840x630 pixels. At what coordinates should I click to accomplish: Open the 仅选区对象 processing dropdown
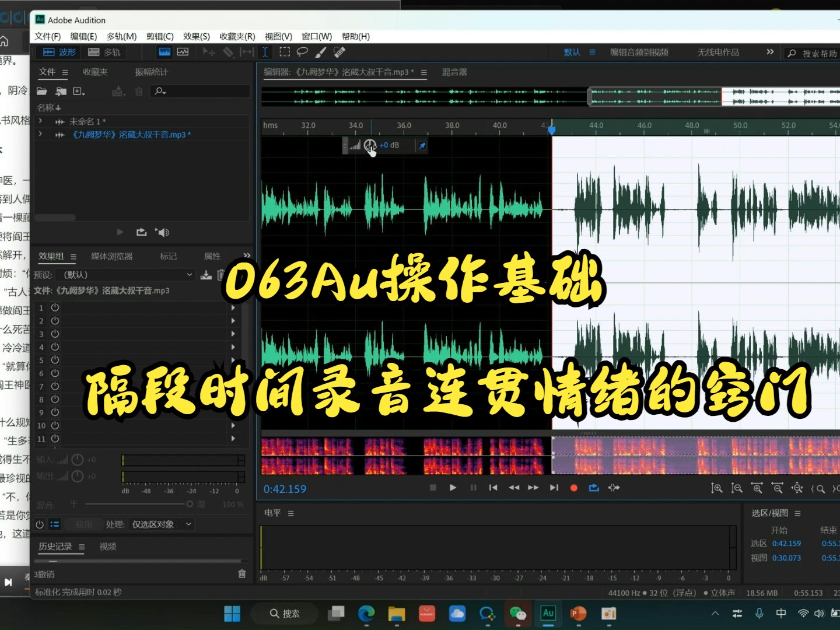click(x=162, y=524)
